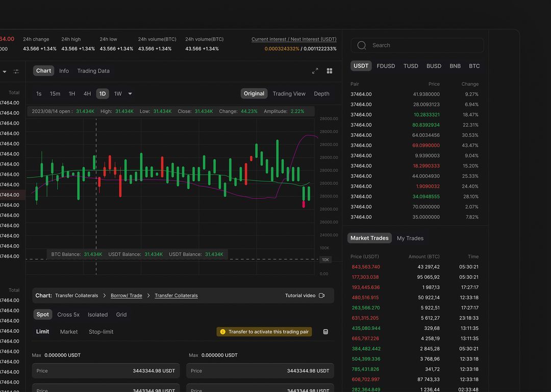Select the Grid trading mode
The image size is (551, 392).
[121, 314]
